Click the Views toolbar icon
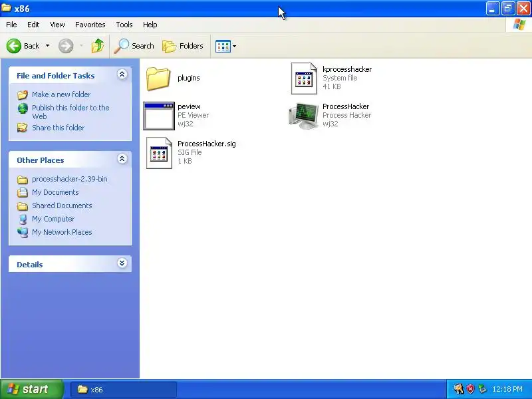The width and height of the screenshot is (532, 399). [223, 46]
